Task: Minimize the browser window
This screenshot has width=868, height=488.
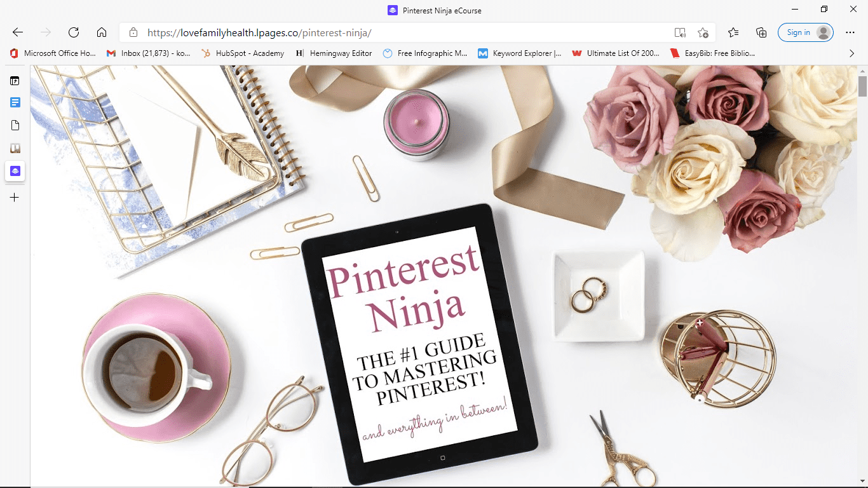Action: [795, 9]
